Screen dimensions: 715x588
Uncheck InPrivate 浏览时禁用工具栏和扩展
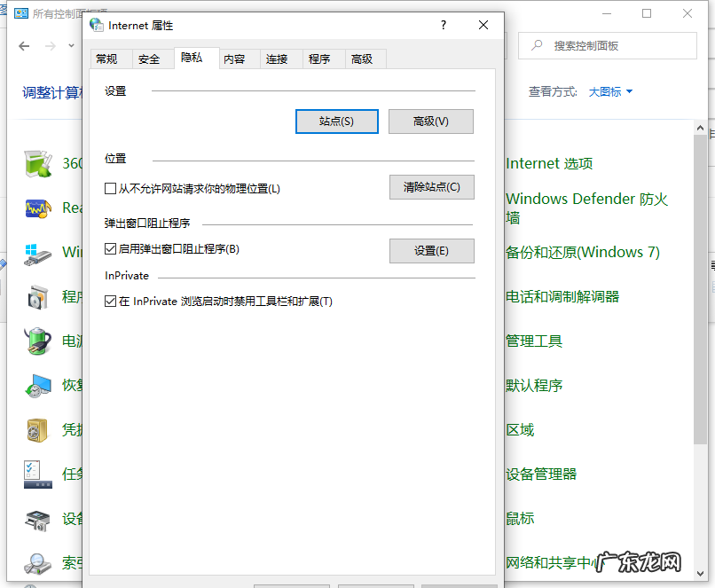pyautogui.click(x=109, y=300)
